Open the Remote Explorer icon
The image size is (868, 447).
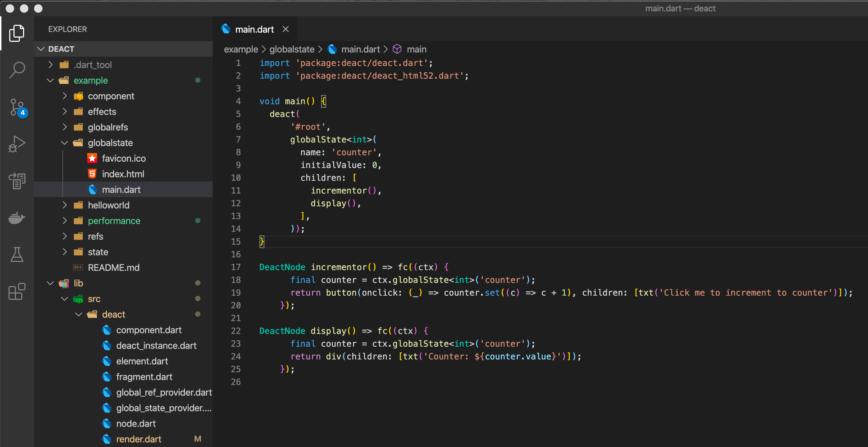(x=17, y=181)
